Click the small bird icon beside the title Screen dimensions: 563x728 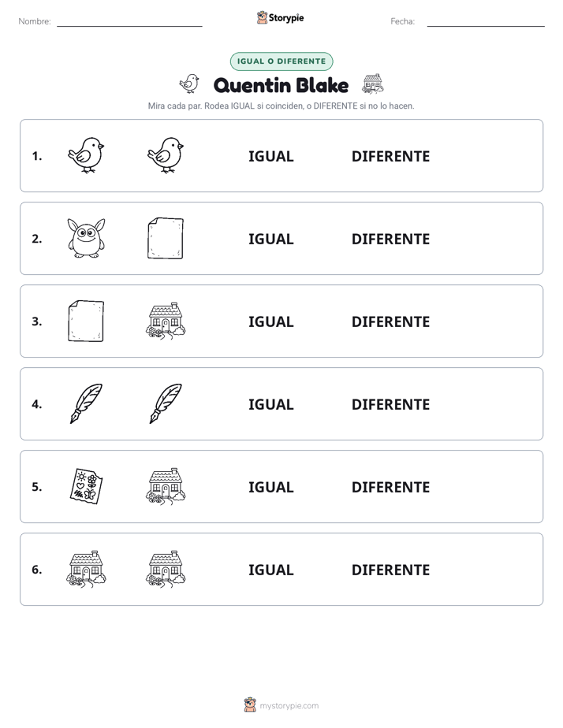tap(189, 84)
